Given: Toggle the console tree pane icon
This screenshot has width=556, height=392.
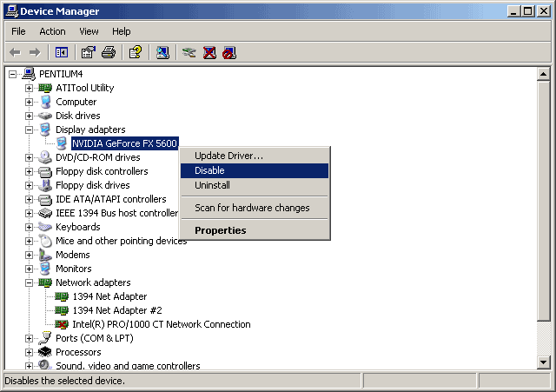Looking at the screenshot, I should pos(62,53).
